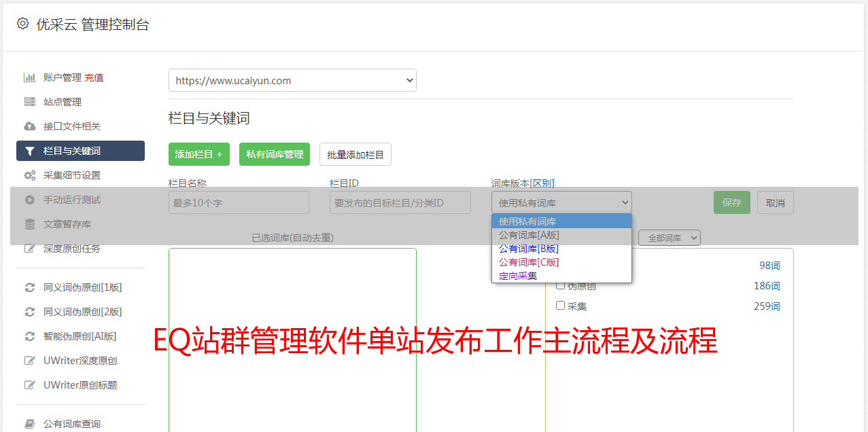Click the 259词 count link
This screenshot has height=432, width=868.
(x=767, y=306)
